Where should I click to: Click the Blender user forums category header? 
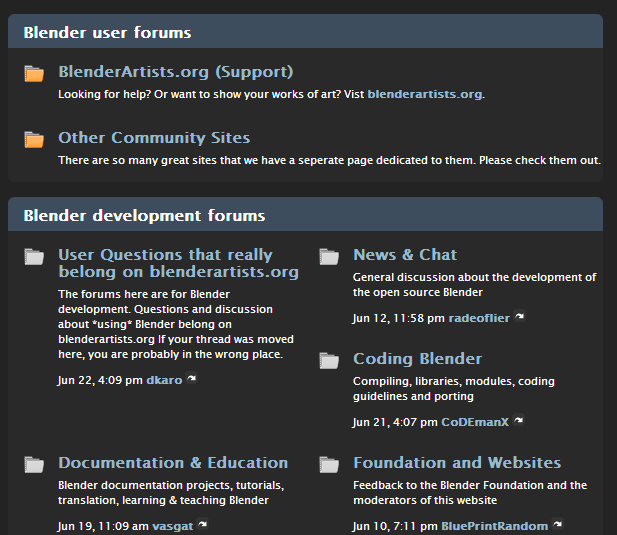pyautogui.click(x=305, y=31)
